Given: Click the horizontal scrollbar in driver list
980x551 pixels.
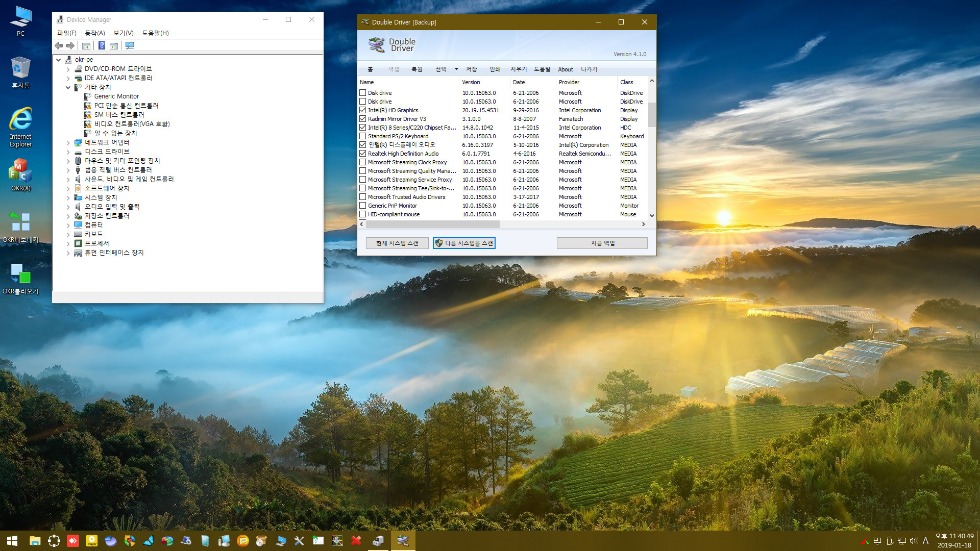Looking at the screenshot, I should [x=433, y=224].
